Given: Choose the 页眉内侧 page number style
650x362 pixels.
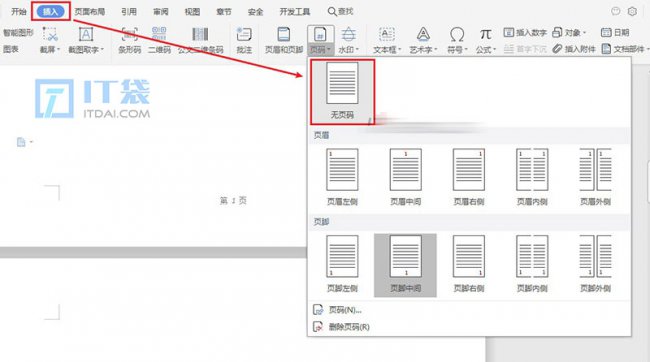Looking at the screenshot, I should tap(532, 177).
